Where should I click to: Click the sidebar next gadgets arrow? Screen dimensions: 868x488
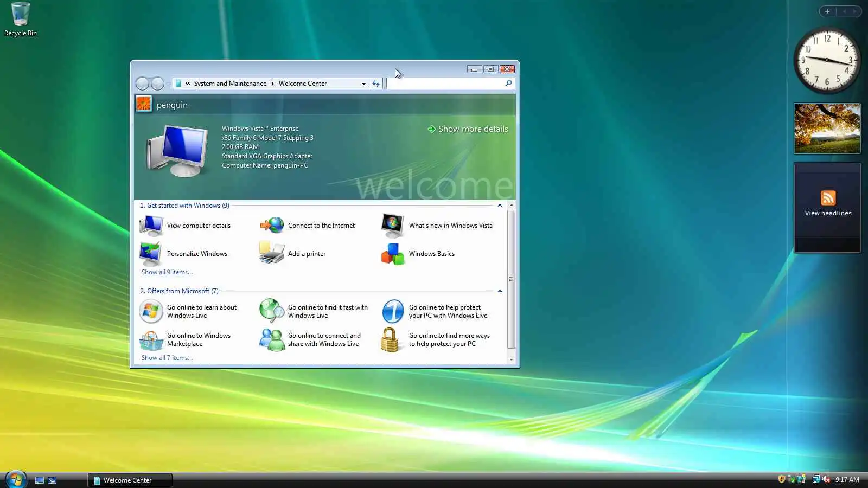pyautogui.click(x=855, y=11)
